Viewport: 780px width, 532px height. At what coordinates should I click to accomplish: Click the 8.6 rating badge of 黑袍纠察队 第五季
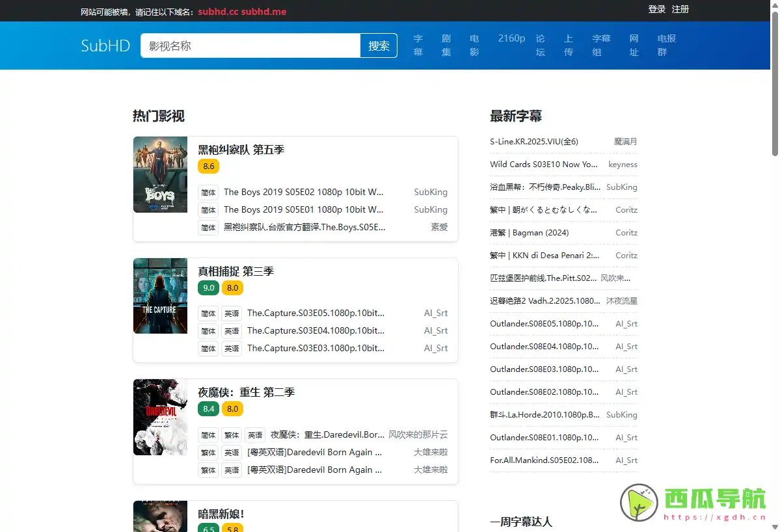[x=208, y=166]
